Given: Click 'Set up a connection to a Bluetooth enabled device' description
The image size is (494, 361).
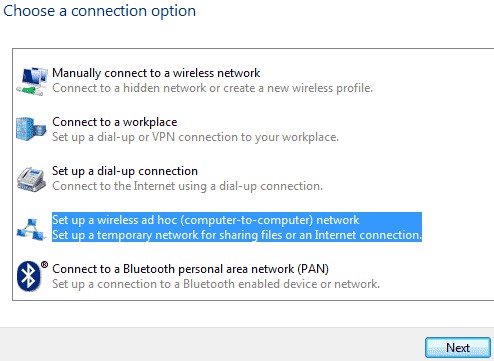Looking at the screenshot, I should coord(216,284).
